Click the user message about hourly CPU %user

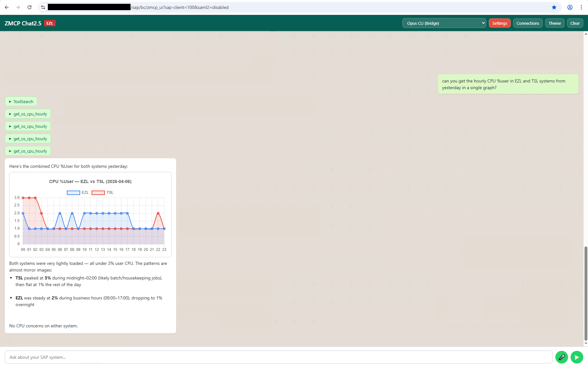click(x=508, y=84)
